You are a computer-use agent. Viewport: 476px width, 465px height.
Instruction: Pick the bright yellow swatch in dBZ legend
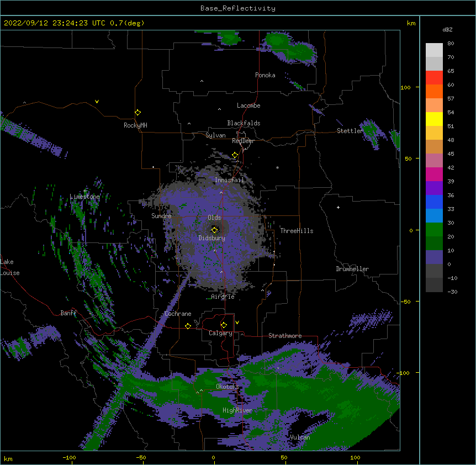434,119
